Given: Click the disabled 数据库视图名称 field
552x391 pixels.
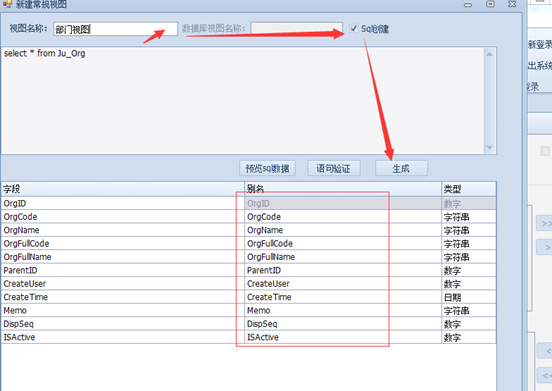Looking at the screenshot, I should 296,29.
